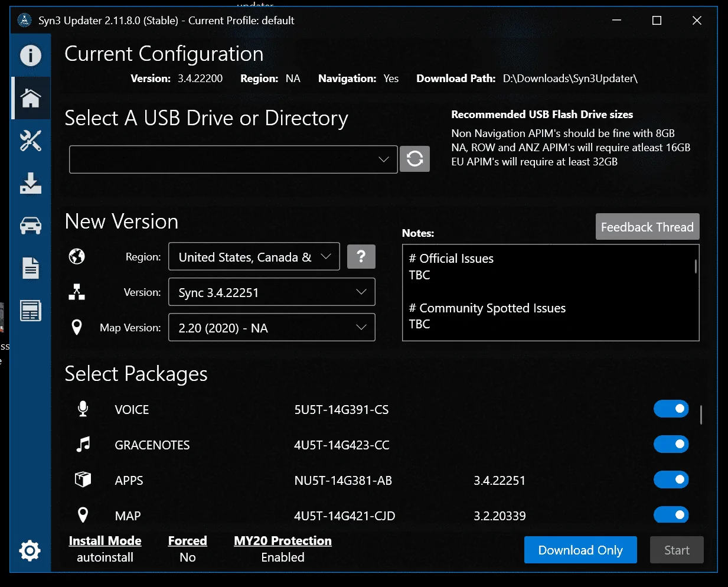Image resolution: width=728 pixels, height=587 pixels.
Task: Open the Settings gear icon
Action: pos(30,550)
